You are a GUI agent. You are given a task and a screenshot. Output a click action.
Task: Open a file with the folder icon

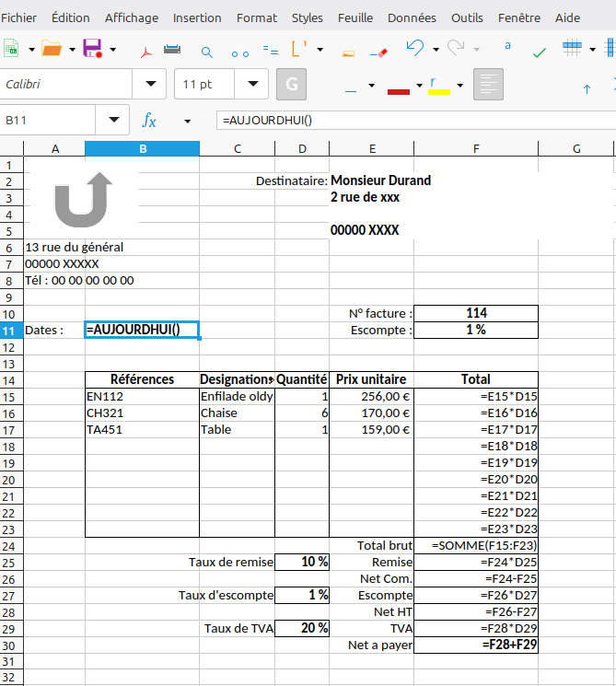[x=52, y=49]
